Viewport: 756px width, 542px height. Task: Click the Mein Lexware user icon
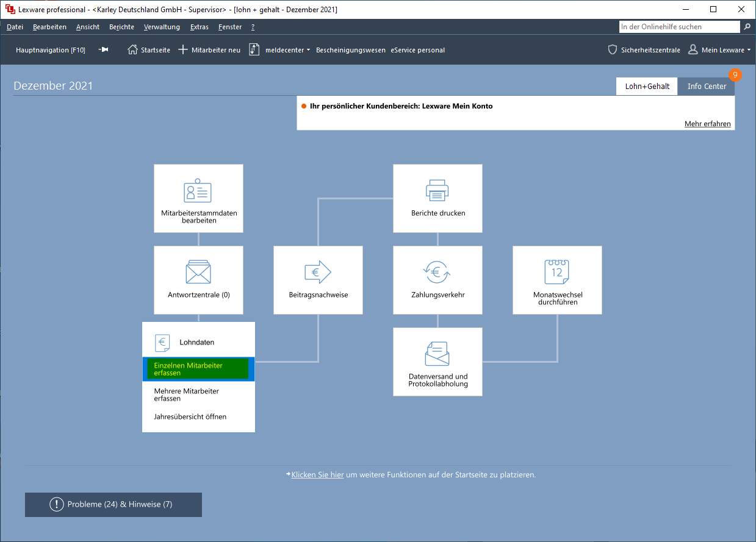click(693, 50)
